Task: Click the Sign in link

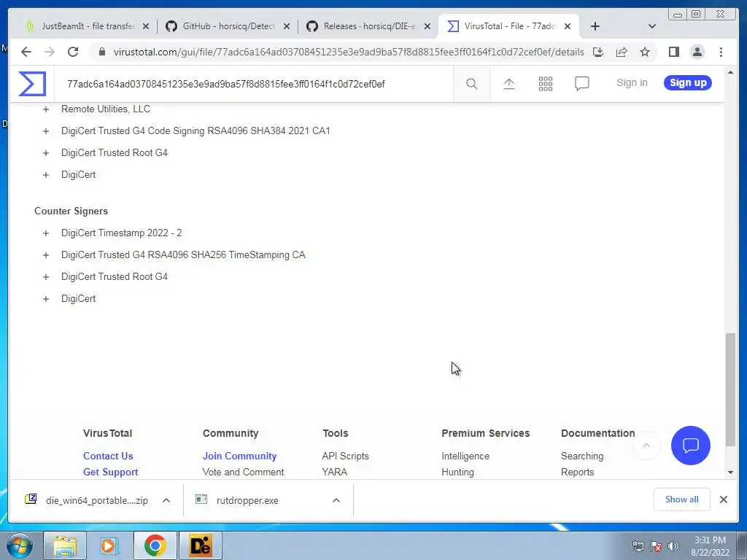Action: [632, 83]
